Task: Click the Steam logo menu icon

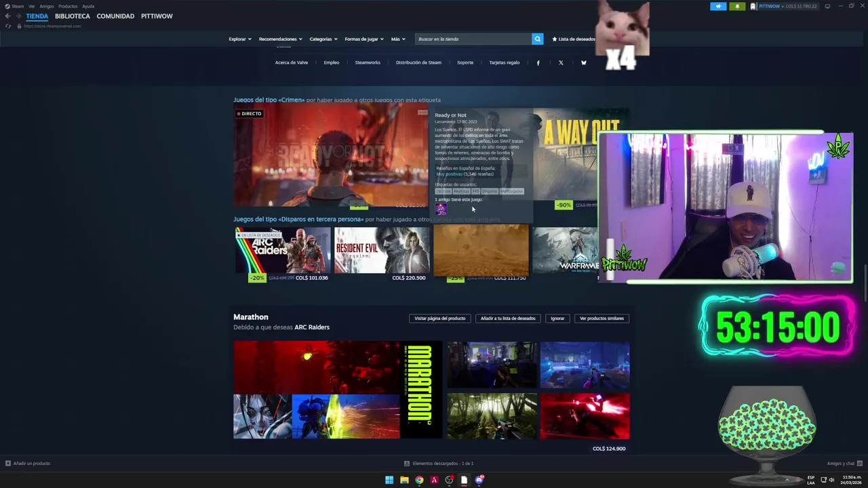Action: click(x=7, y=6)
